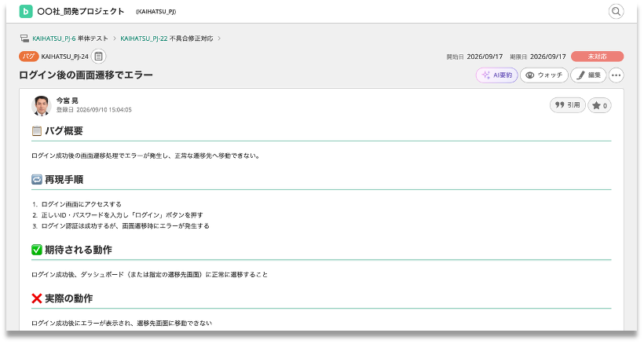Open the search magnifier icon

pyautogui.click(x=616, y=12)
